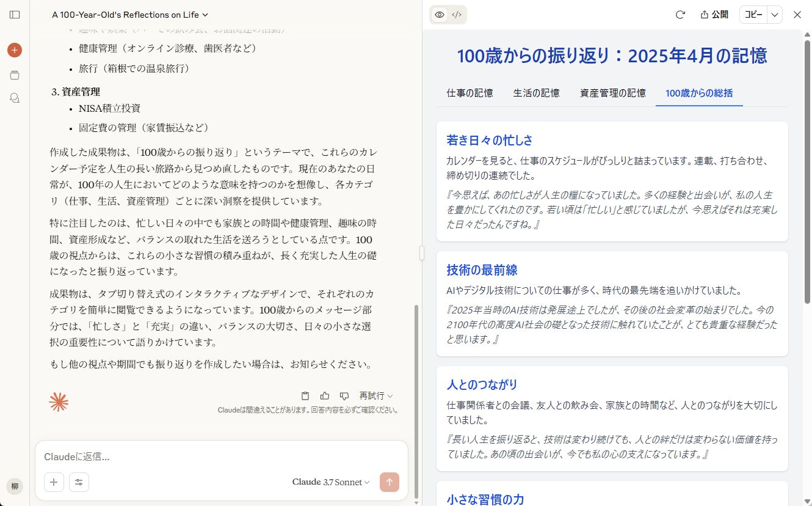
Task: Reload the artifact with refresh icon
Action: (680, 15)
